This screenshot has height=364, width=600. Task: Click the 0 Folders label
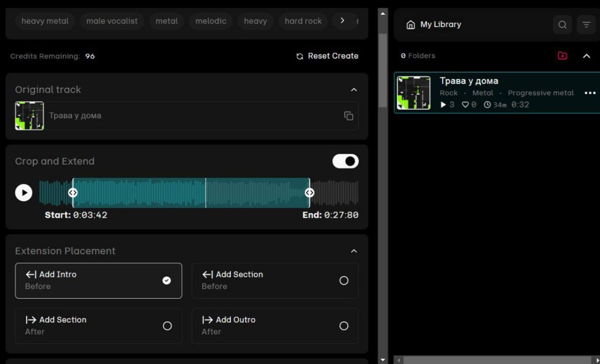418,56
